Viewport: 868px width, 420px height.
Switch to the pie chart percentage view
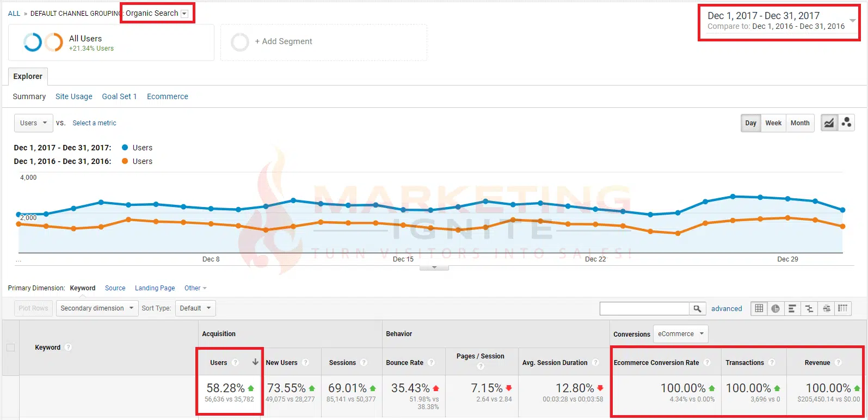point(775,308)
